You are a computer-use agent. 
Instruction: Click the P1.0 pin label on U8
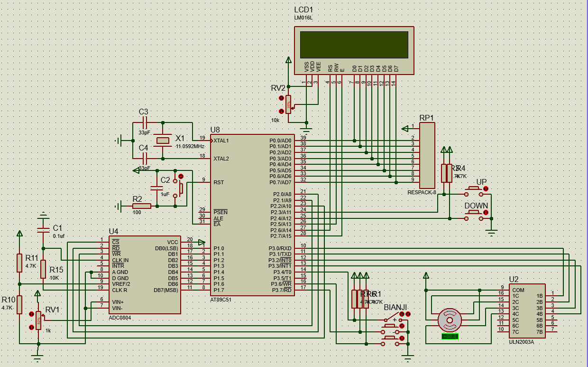tap(219, 248)
